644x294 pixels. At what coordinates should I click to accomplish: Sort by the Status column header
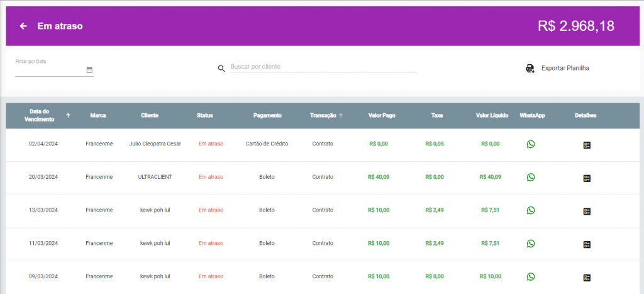point(205,116)
